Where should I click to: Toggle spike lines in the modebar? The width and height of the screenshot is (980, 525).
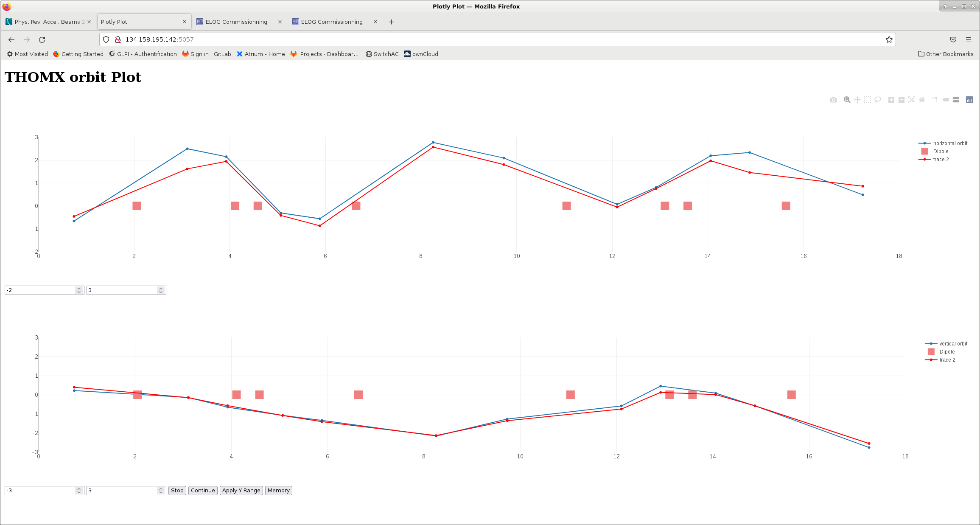point(935,100)
